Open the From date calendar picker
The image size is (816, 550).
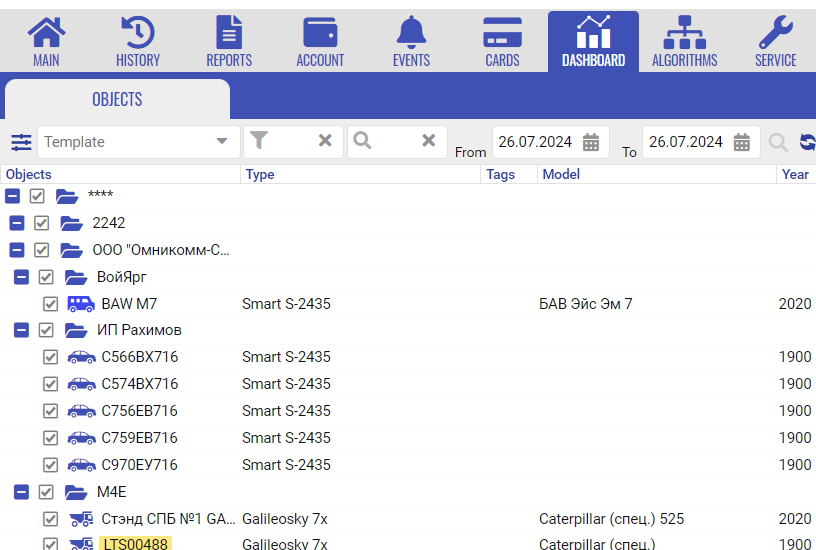pyautogui.click(x=591, y=142)
